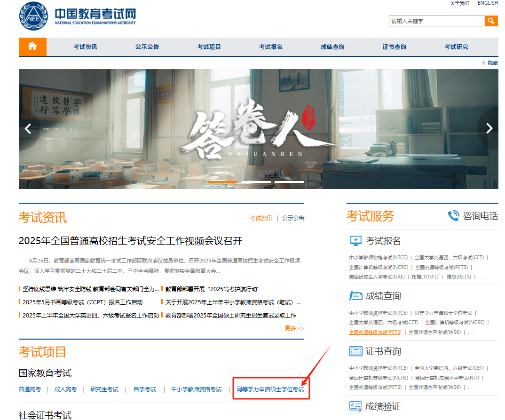This screenshot has height=420, width=505.
Task: Open 成绩查询 navigation menu item
Action: (332, 47)
